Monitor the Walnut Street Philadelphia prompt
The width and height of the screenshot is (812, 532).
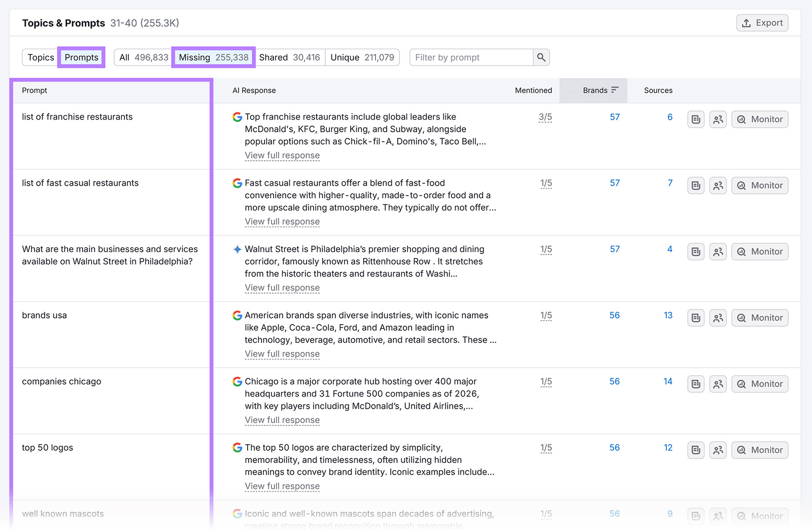tap(760, 252)
